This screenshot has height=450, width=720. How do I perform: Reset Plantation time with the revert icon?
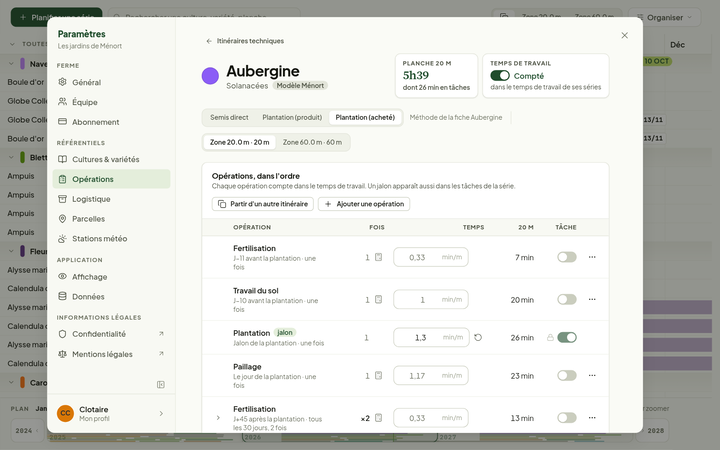(478, 338)
